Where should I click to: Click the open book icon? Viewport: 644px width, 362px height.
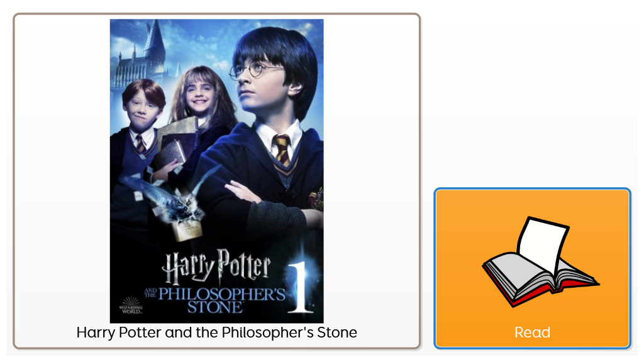point(541,262)
